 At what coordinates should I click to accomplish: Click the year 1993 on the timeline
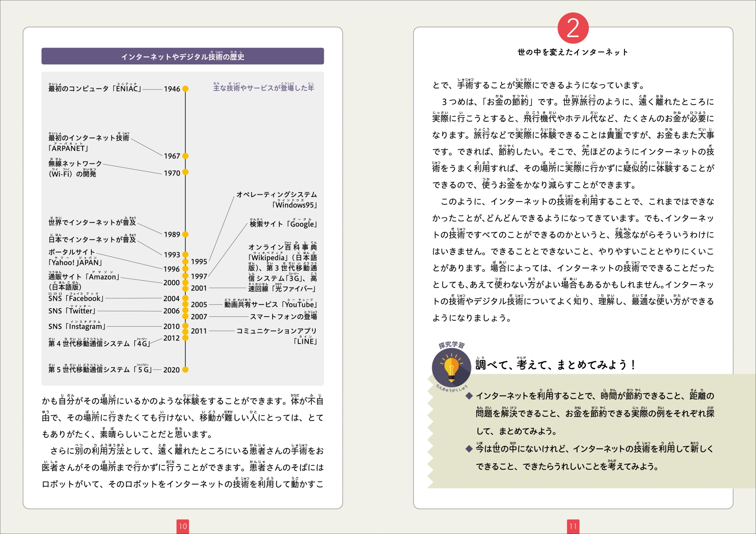click(x=172, y=255)
